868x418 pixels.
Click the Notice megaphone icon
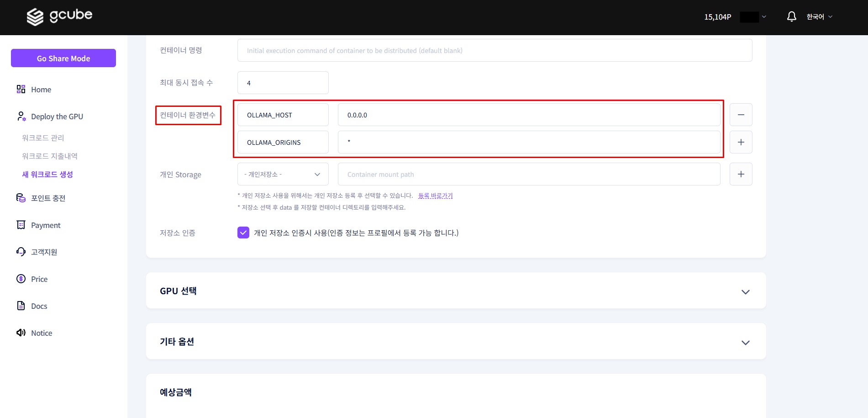point(21,333)
